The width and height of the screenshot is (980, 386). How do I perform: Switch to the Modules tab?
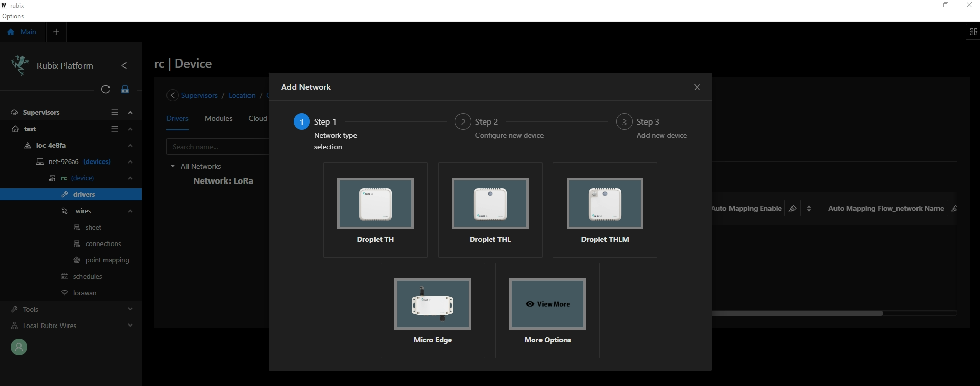coord(219,118)
